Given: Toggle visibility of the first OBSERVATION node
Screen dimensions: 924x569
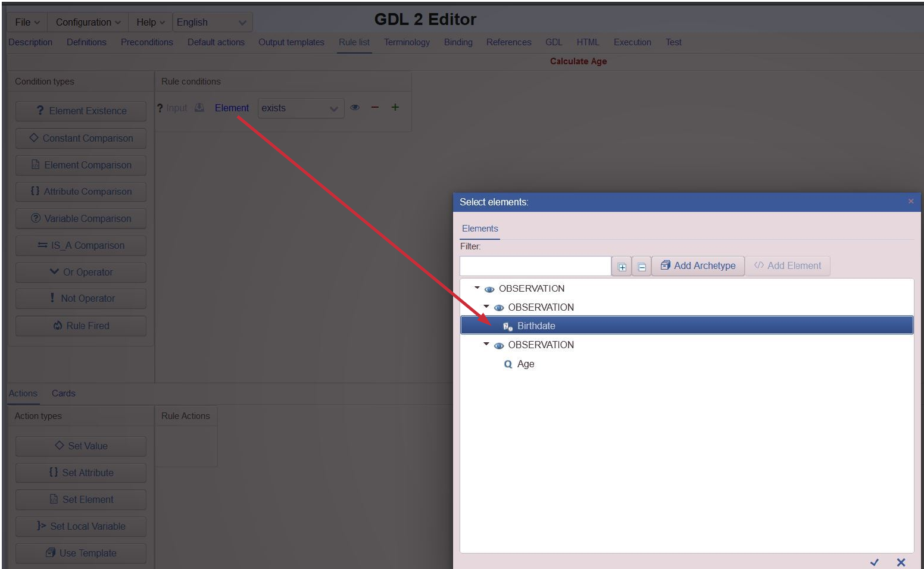Looking at the screenshot, I should [x=489, y=289].
